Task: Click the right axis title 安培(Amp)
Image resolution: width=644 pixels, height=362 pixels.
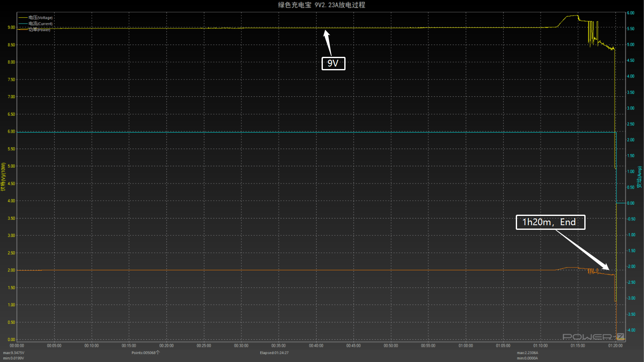Action: click(x=639, y=177)
